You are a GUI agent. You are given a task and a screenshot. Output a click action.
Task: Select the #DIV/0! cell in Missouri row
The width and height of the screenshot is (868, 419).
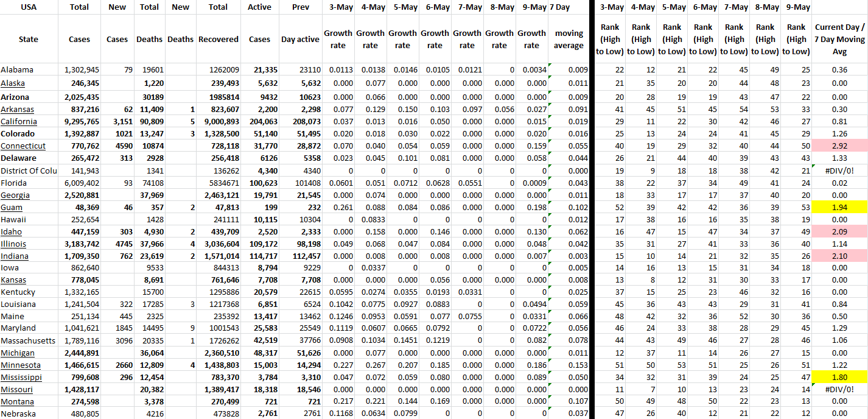coord(840,389)
